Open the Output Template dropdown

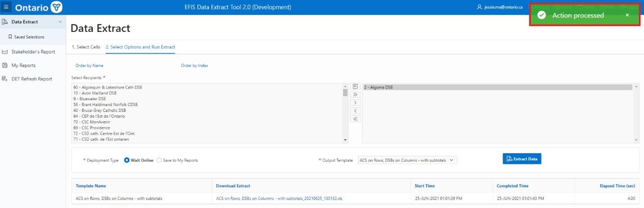407,160
